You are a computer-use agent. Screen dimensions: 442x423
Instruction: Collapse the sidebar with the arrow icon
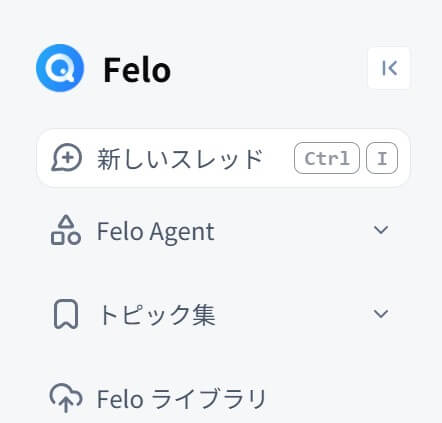[x=389, y=68]
